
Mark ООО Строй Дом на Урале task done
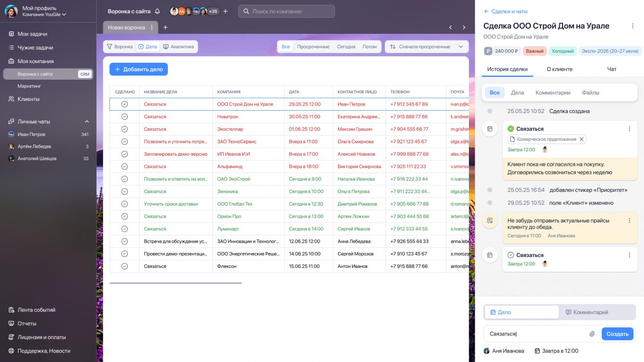[124, 104]
